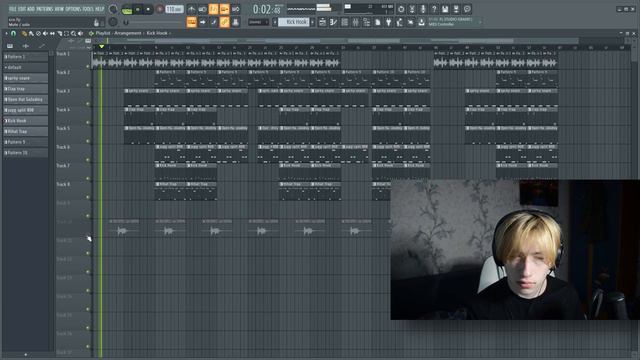Select the playlist Zoom tool

[73, 33]
